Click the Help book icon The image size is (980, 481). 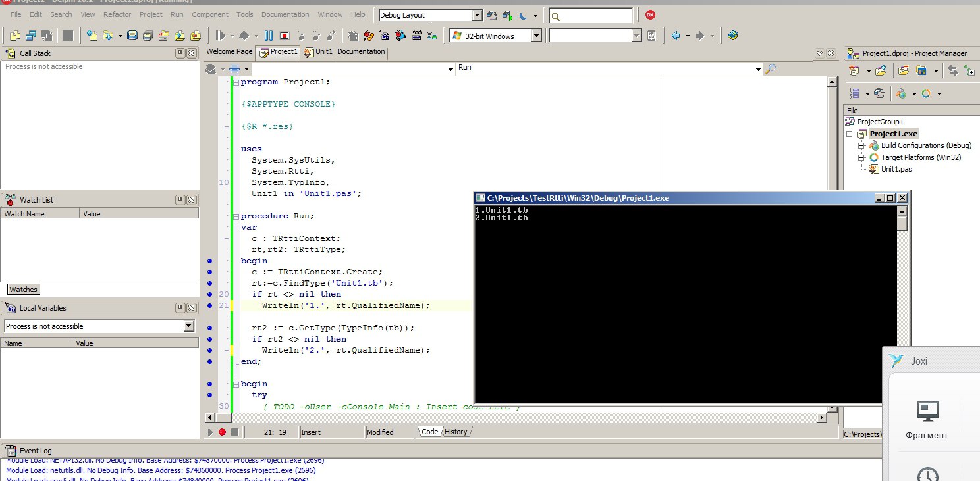[734, 36]
